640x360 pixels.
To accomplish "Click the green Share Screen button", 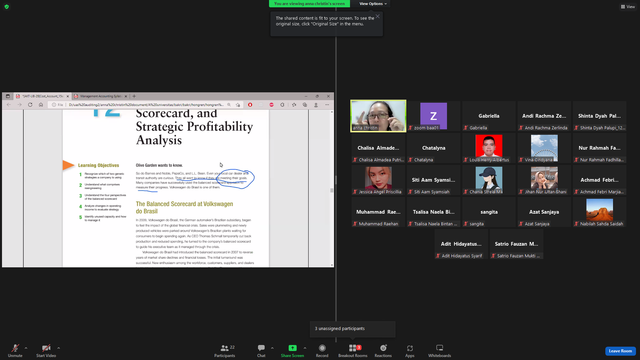I will [x=292, y=350].
